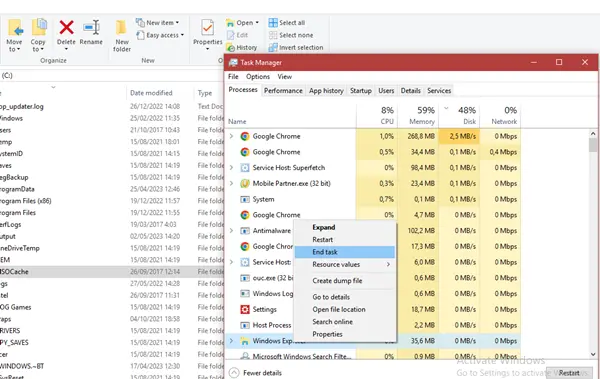Viewport: 600px width, 379px height.
Task: Click the Mobile Partner.exe process icon
Action: (x=245, y=183)
